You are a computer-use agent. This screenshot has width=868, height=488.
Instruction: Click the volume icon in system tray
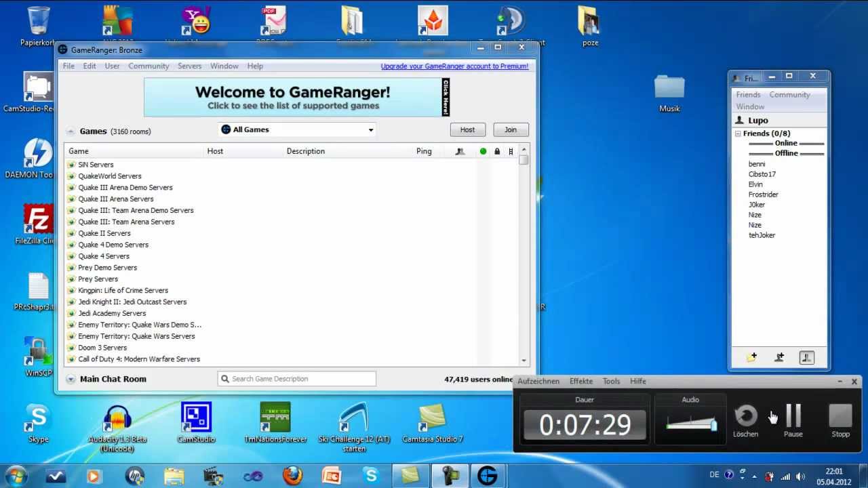click(x=800, y=476)
